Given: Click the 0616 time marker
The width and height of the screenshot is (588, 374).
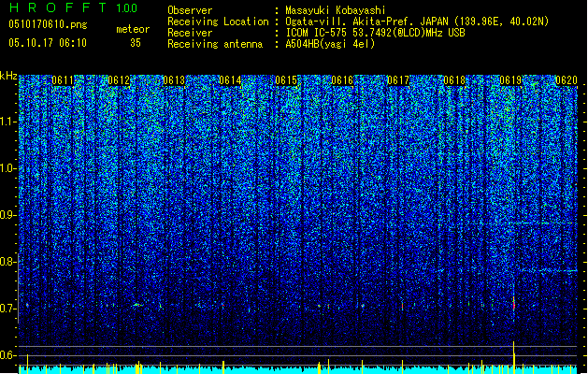Looking at the screenshot, I should pyautogui.click(x=342, y=80).
